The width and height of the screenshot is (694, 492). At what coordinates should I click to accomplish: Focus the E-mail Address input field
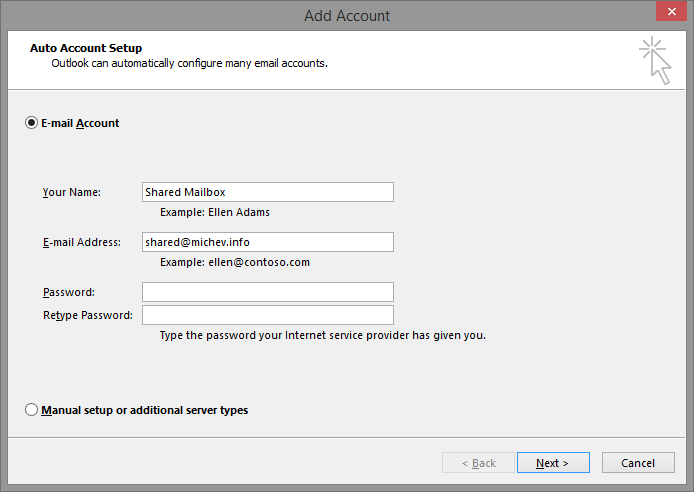click(267, 242)
